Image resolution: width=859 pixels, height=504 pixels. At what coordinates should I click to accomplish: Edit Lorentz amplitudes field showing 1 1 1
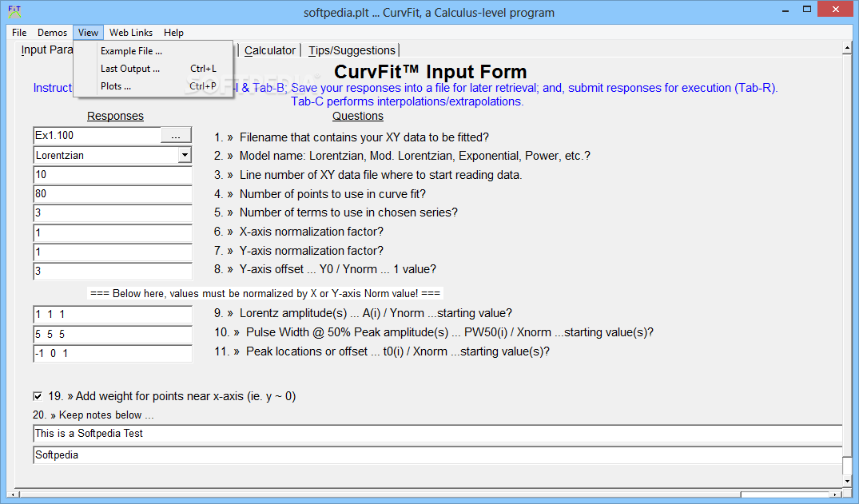tap(113, 315)
